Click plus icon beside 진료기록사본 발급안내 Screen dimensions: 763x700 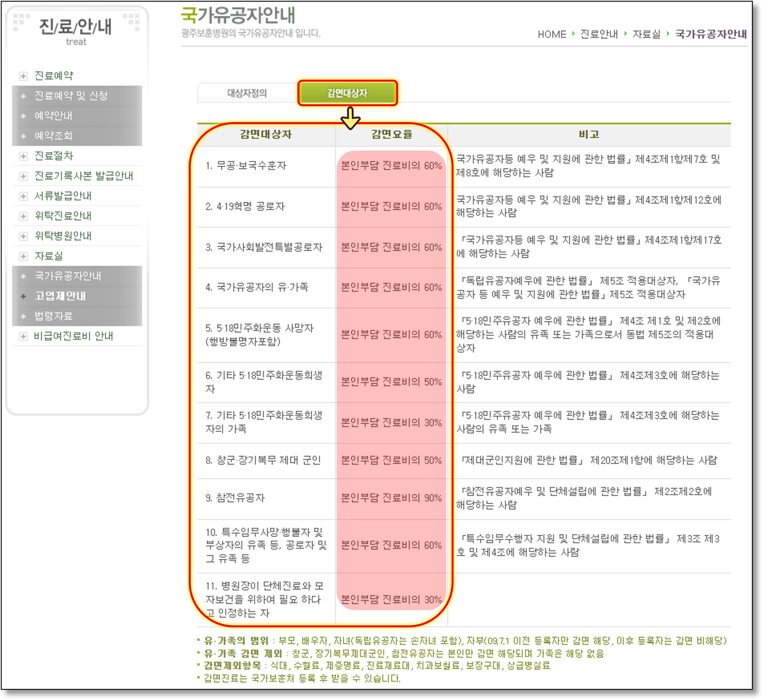point(23,176)
